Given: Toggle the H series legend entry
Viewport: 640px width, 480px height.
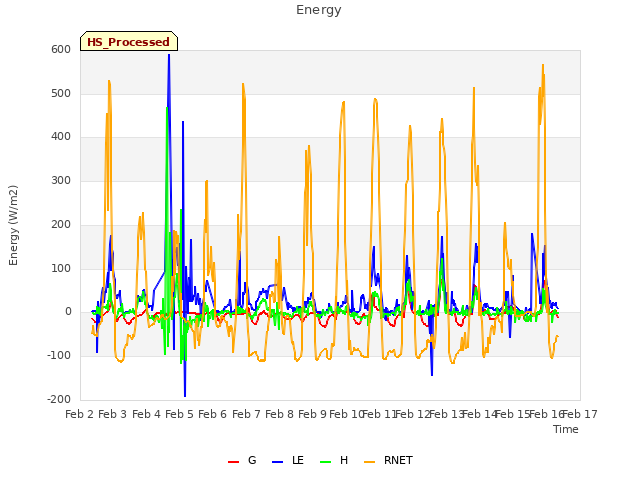Looking at the screenshot, I should (x=334, y=460).
